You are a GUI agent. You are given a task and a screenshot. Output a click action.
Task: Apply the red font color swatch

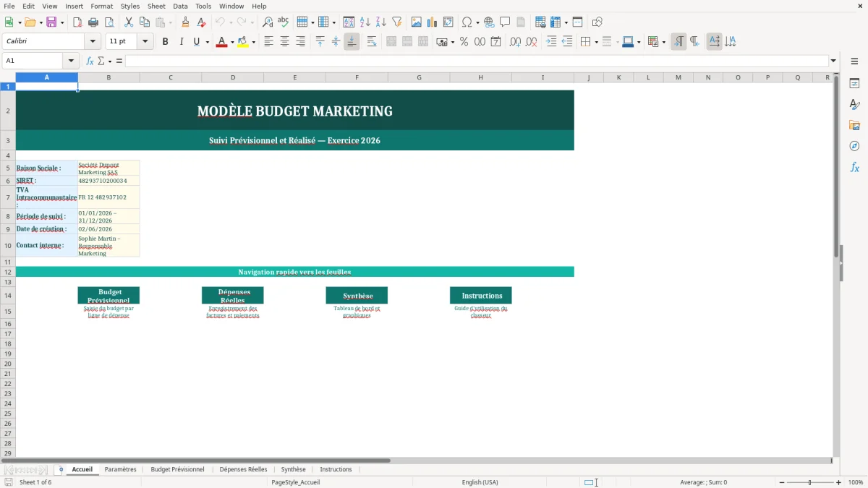point(221,42)
